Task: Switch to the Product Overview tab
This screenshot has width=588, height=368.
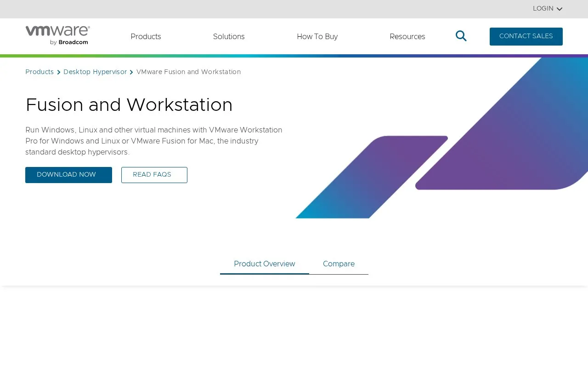Action: [x=265, y=264]
